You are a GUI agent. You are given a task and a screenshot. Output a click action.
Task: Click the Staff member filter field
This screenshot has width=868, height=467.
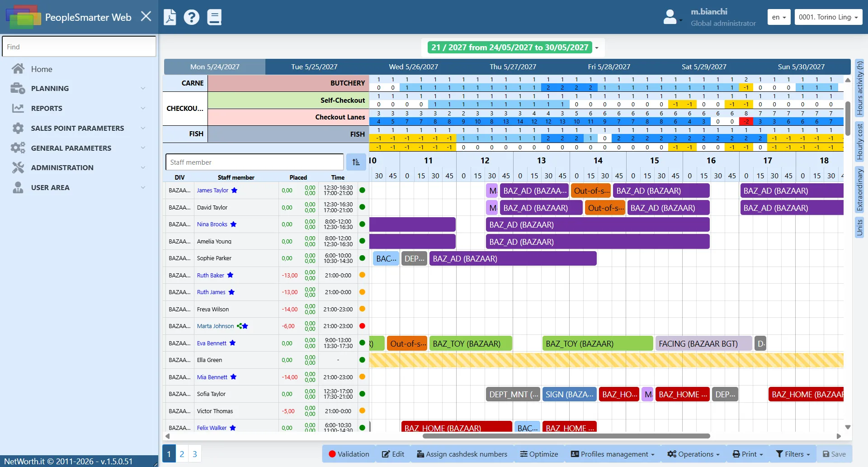point(255,162)
